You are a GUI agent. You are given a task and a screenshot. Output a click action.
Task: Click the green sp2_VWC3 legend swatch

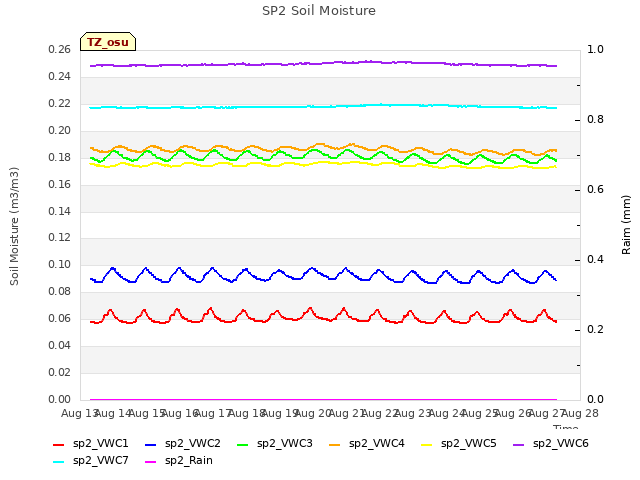coord(243,445)
